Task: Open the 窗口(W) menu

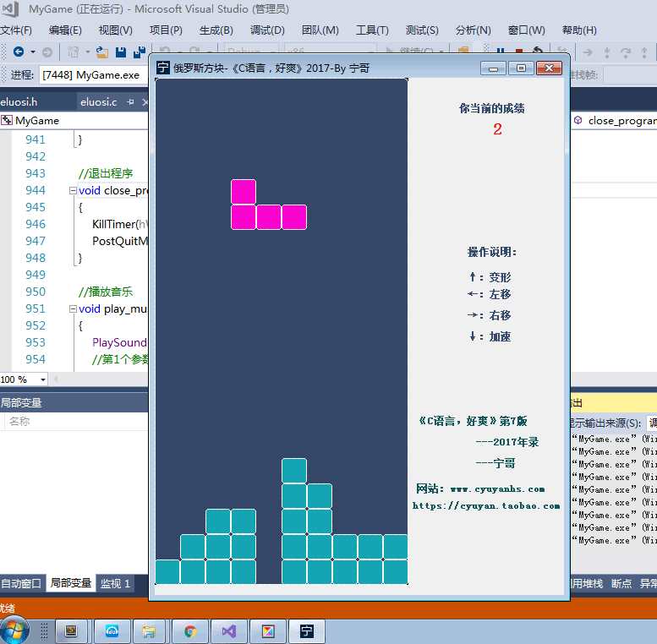Action: coord(526,30)
